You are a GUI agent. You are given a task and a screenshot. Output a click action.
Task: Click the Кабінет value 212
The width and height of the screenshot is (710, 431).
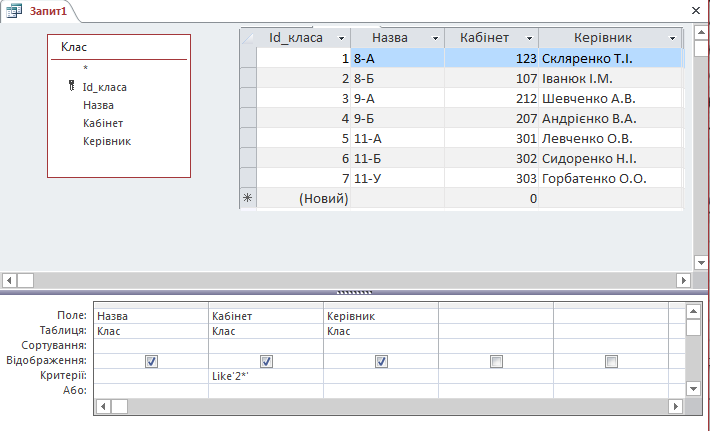(x=491, y=99)
